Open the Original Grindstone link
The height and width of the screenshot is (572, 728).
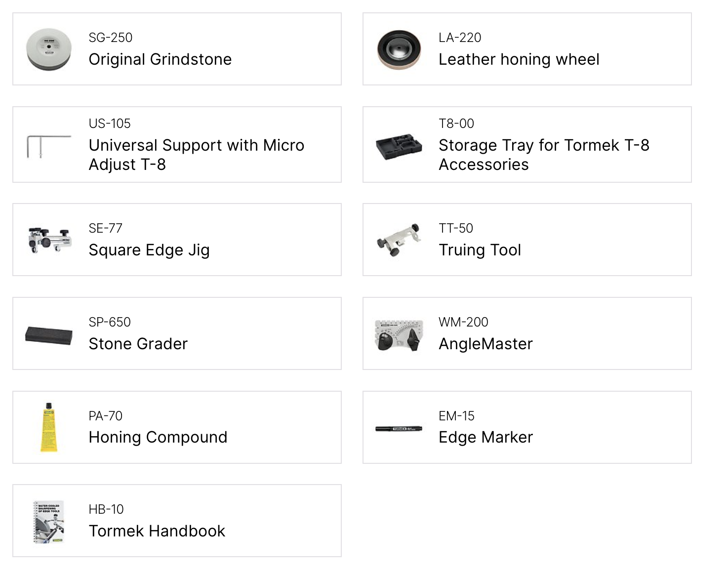point(160,59)
